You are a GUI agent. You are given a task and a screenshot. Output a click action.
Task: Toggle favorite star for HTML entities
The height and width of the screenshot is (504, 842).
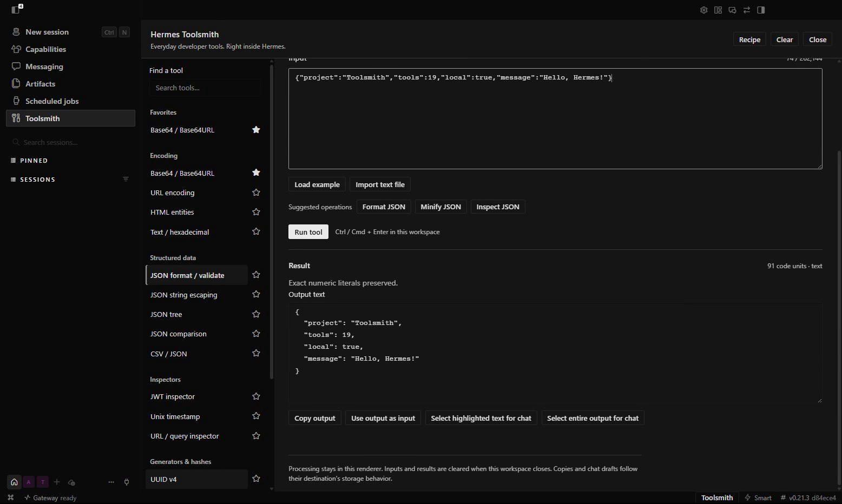[x=256, y=212]
